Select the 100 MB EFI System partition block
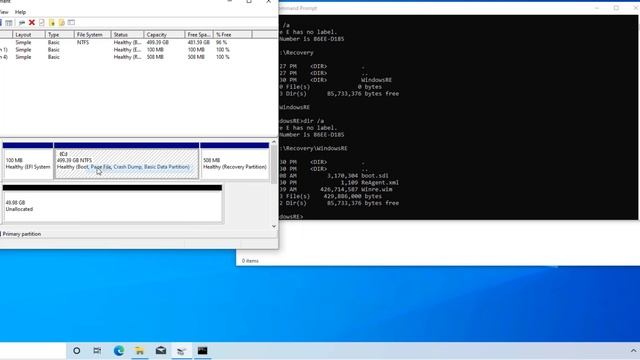This screenshot has width=640, height=360. tap(28, 161)
